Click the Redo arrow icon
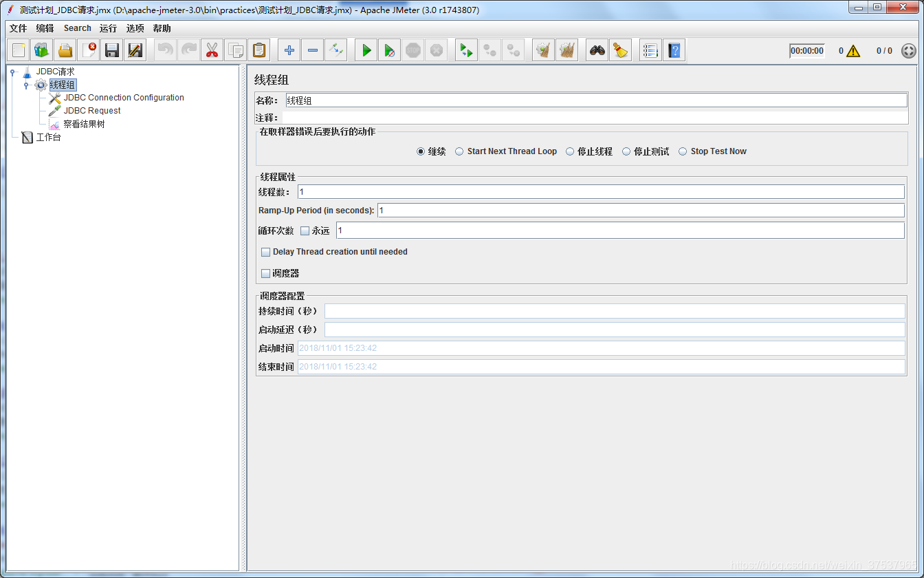Viewport: 924px width, 578px height. [188, 50]
